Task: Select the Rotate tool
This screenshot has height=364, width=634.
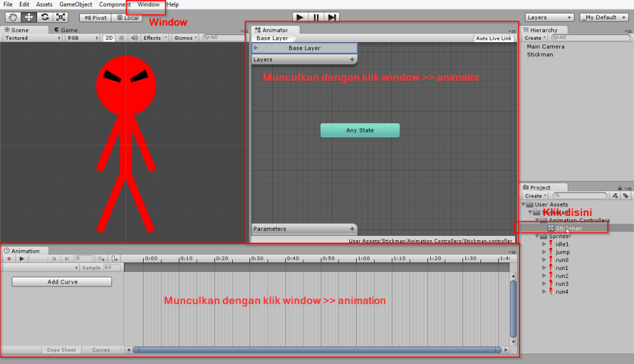Action: (x=45, y=17)
